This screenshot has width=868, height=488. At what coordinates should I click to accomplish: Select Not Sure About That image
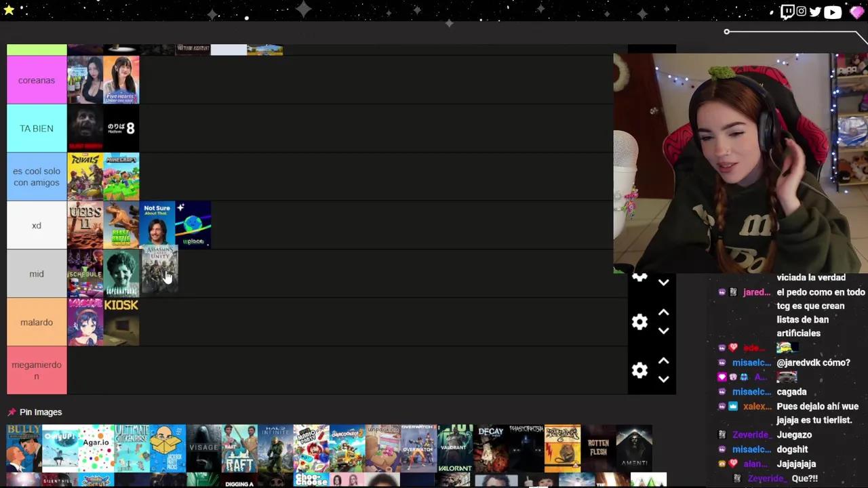coord(157,225)
